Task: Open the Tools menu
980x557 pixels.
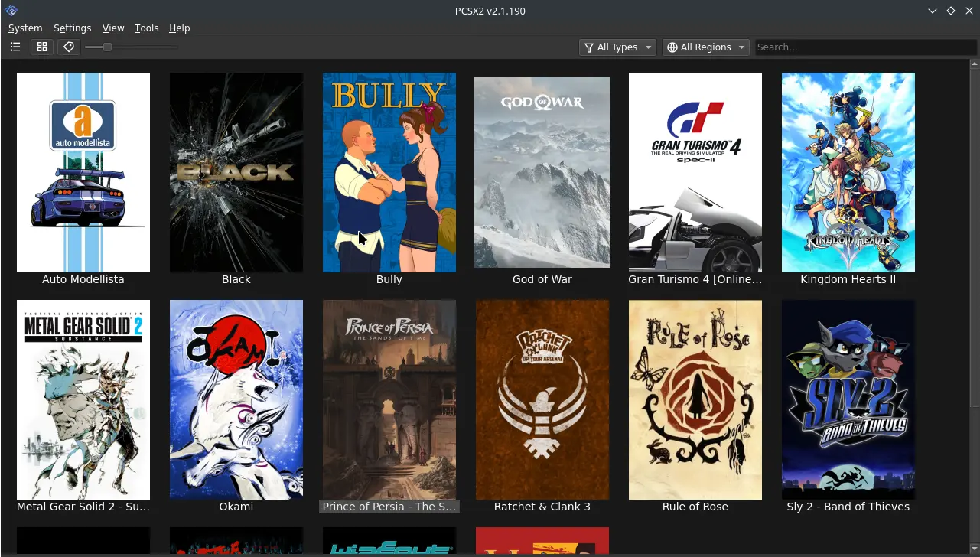Action: pos(146,28)
